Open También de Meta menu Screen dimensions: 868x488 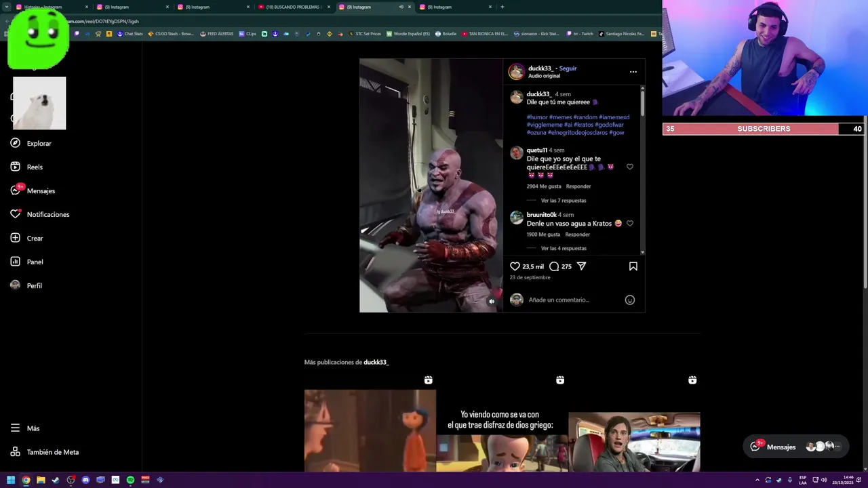44,452
